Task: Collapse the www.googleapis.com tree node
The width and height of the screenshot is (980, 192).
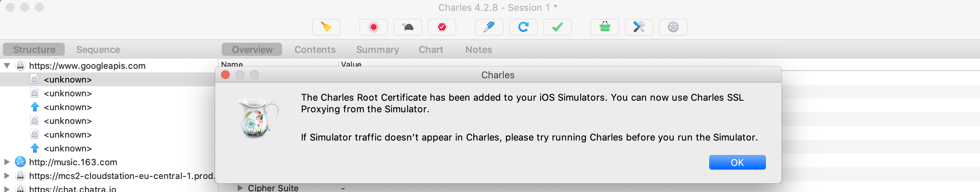Action: (7, 66)
